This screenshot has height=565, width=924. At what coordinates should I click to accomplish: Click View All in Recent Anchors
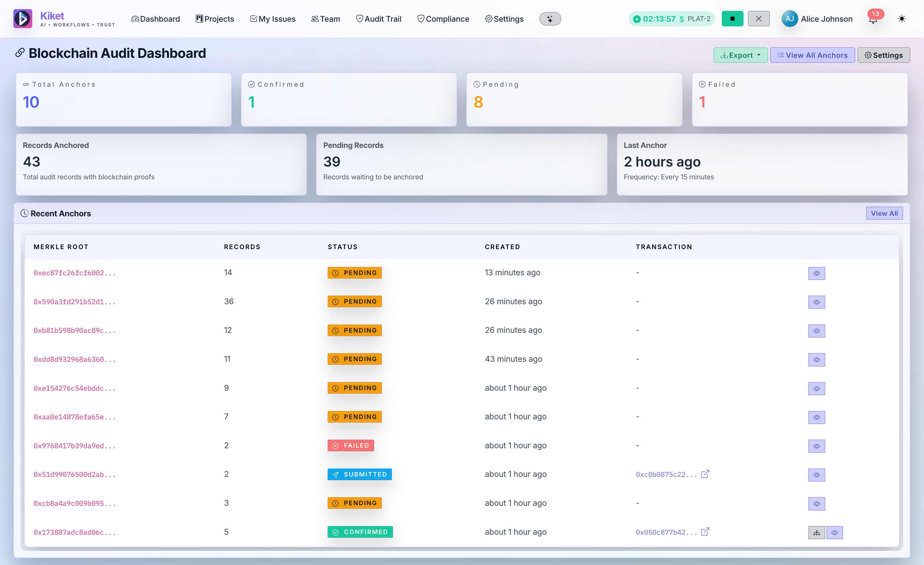pyautogui.click(x=884, y=213)
